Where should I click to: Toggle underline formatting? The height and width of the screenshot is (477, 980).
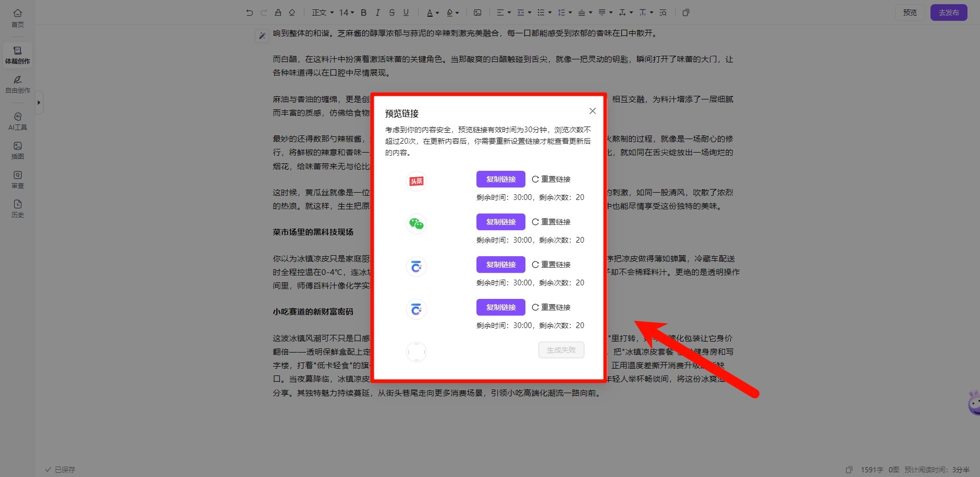406,12
